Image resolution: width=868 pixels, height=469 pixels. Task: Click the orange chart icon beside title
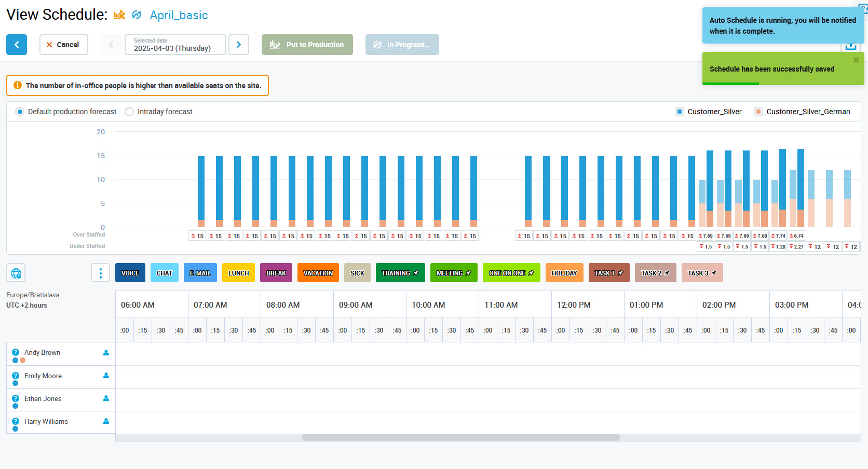pos(119,15)
